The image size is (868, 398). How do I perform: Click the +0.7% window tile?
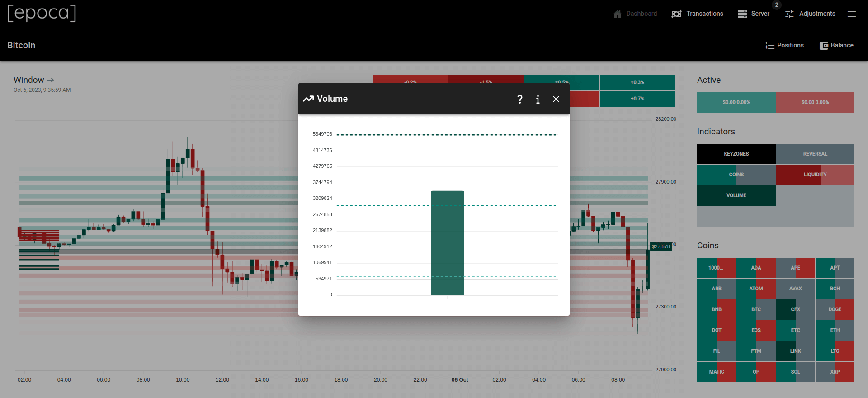(637, 99)
